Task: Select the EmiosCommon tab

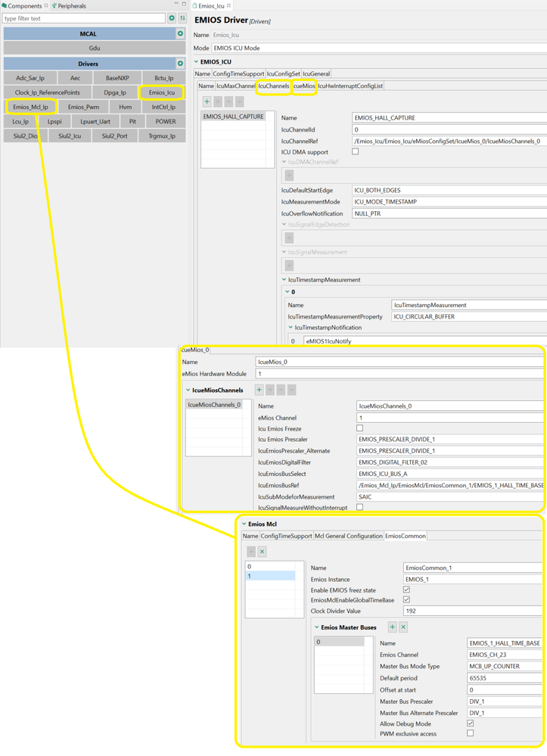Action: 406,536
